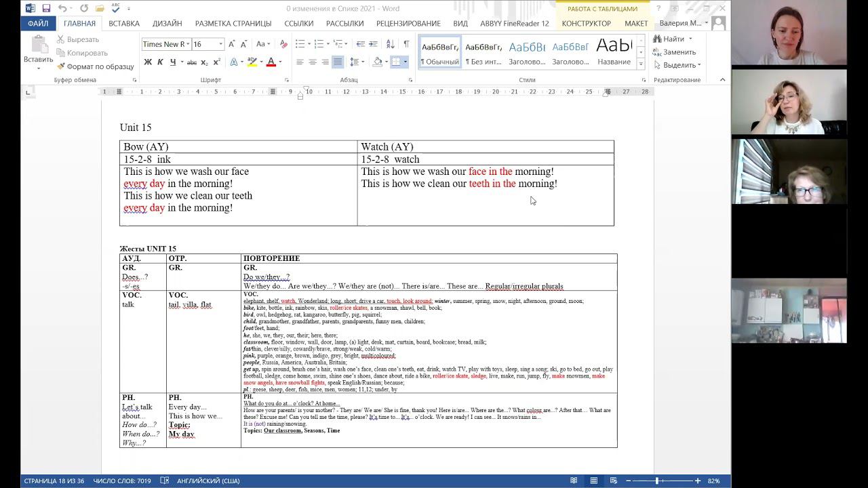Decrease paragraph indent
This screenshot has width=868, height=488.
pyautogui.click(x=360, y=44)
